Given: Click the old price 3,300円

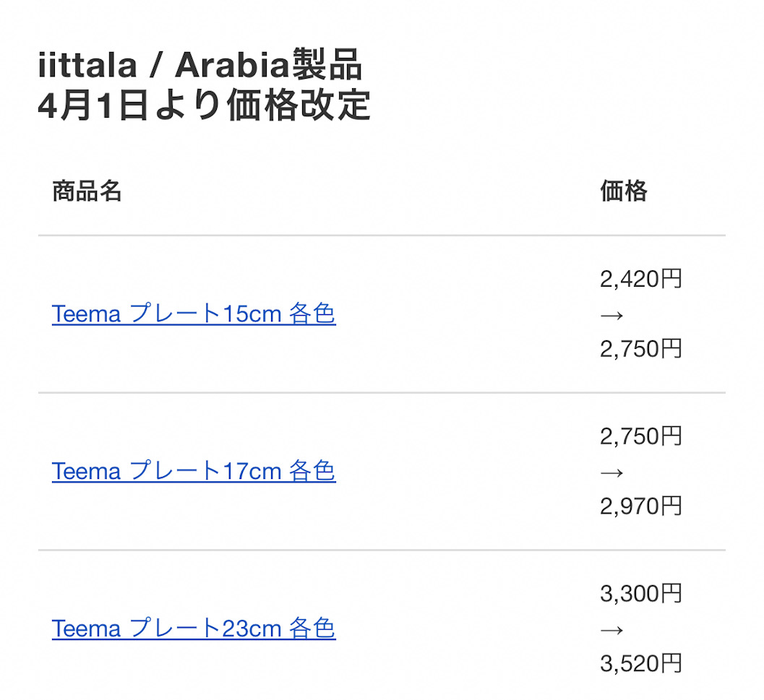Looking at the screenshot, I should 640,593.
